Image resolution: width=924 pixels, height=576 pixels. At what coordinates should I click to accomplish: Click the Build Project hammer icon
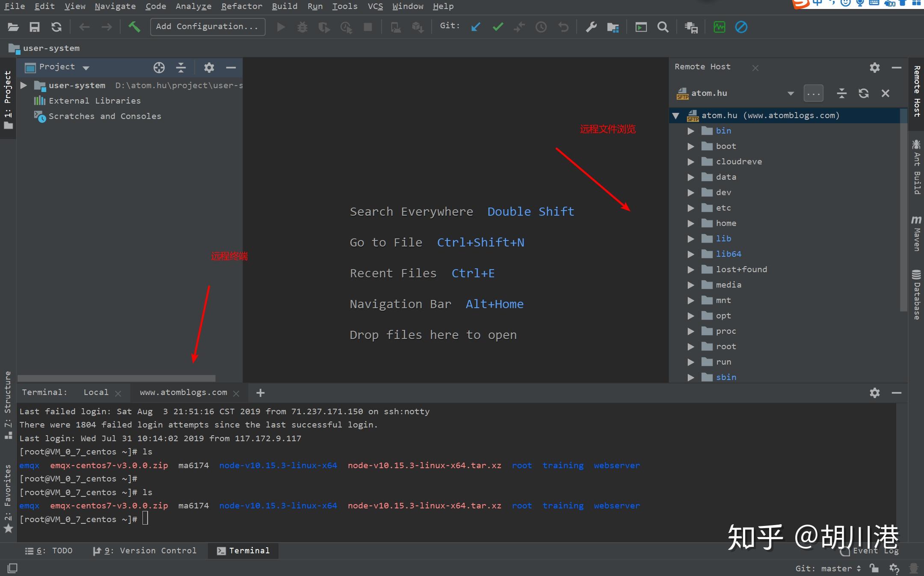(x=134, y=27)
